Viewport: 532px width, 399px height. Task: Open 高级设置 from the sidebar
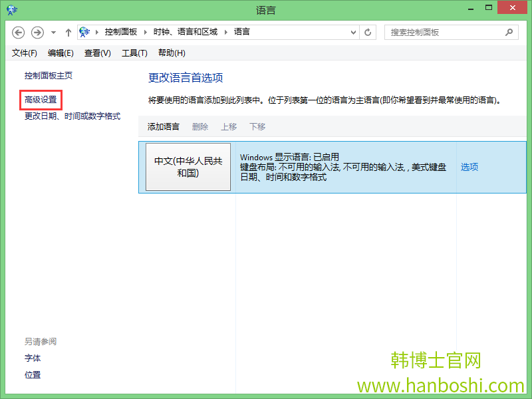coord(40,99)
